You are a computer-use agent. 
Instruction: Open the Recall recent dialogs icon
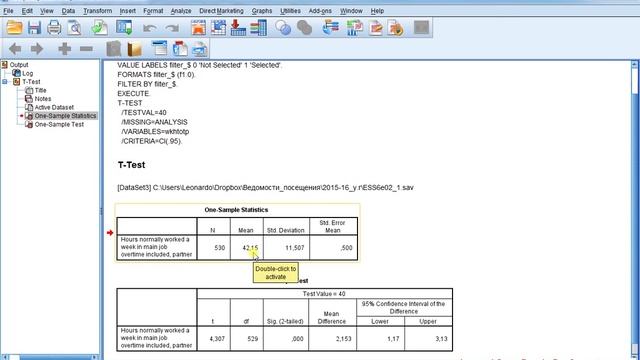124,28
